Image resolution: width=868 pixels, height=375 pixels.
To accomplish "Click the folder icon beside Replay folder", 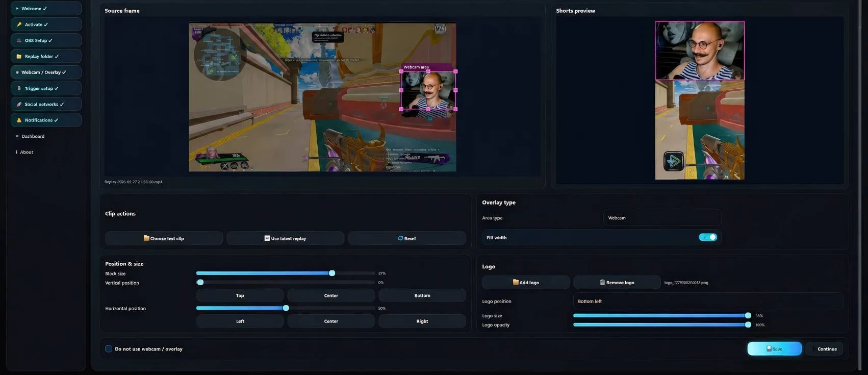I will 19,56.
